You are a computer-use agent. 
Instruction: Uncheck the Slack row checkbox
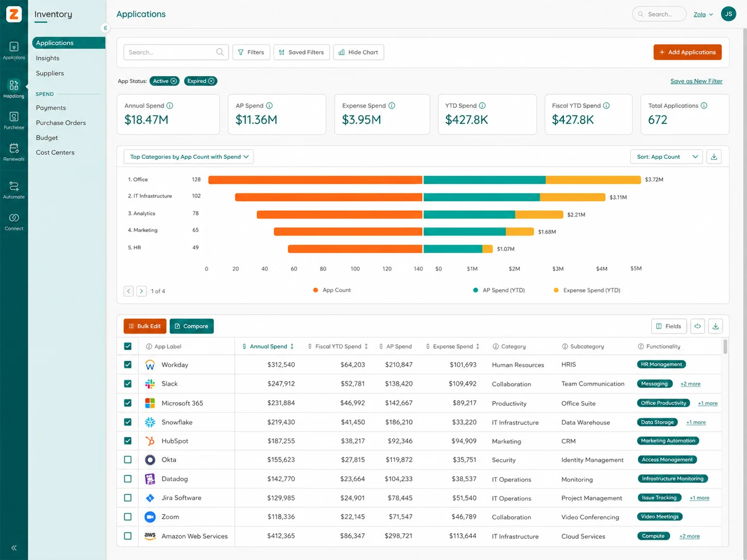(x=128, y=384)
